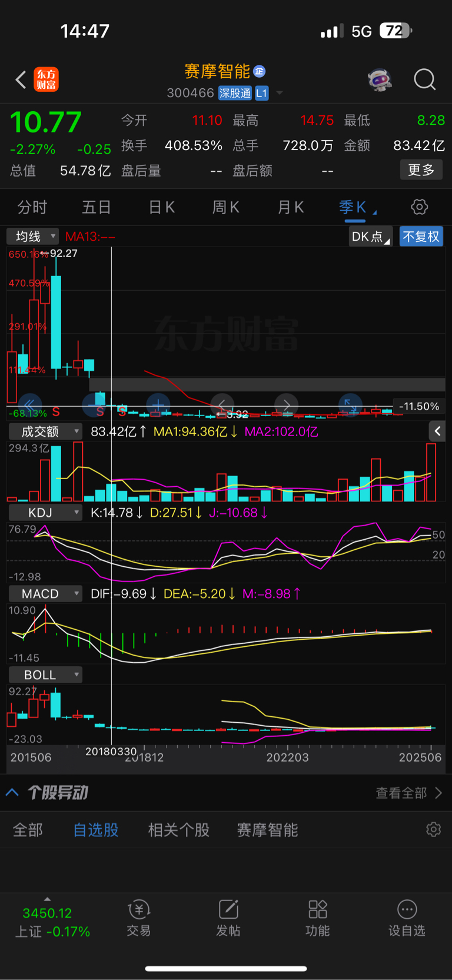Tap the K:14.78 KDJ reading

[117, 513]
